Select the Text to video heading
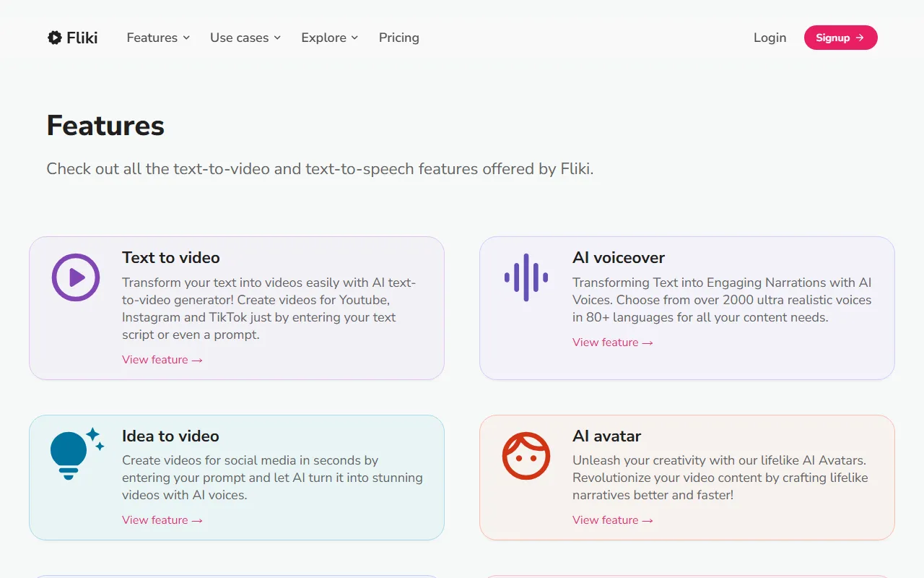Image resolution: width=924 pixels, height=578 pixels. pos(170,258)
